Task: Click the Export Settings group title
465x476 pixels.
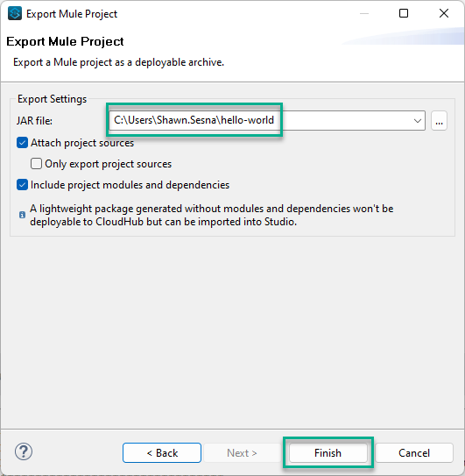Action: tap(52, 99)
